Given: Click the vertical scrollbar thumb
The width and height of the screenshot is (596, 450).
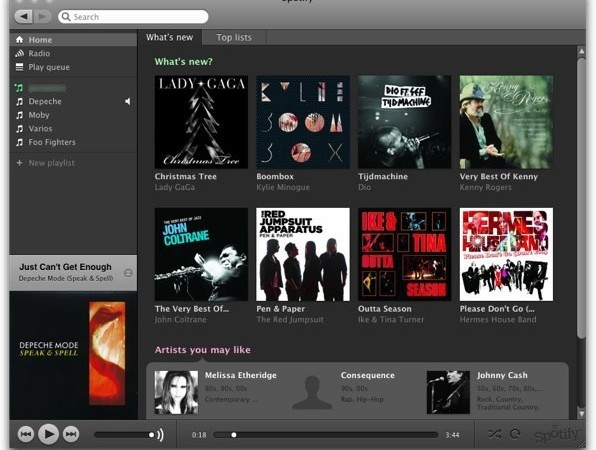Looking at the screenshot, I should coord(581,198).
